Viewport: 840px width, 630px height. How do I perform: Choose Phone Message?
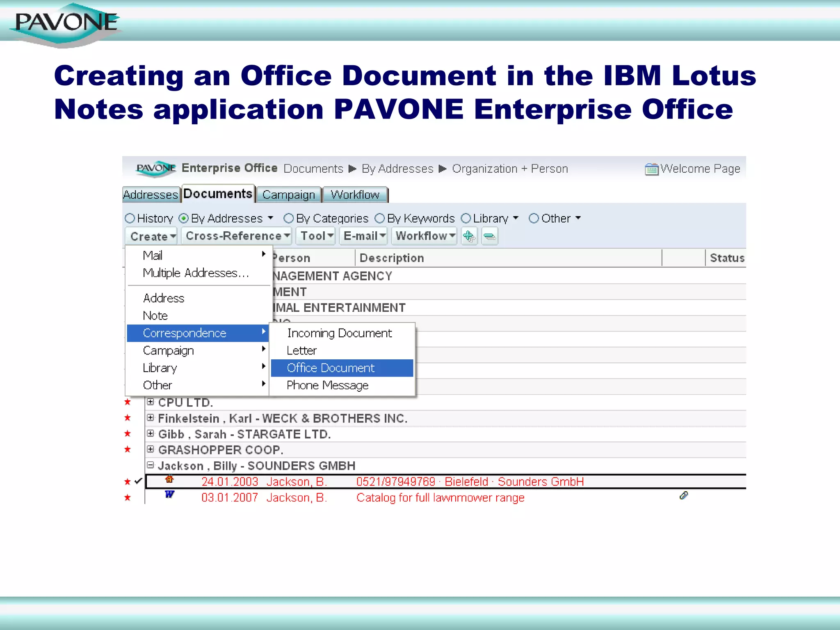(342, 385)
